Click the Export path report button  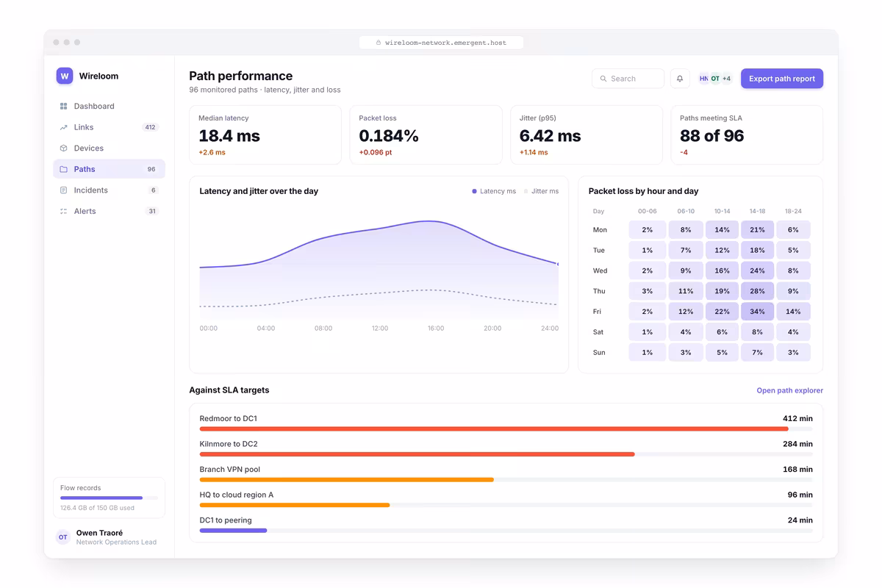pos(781,79)
